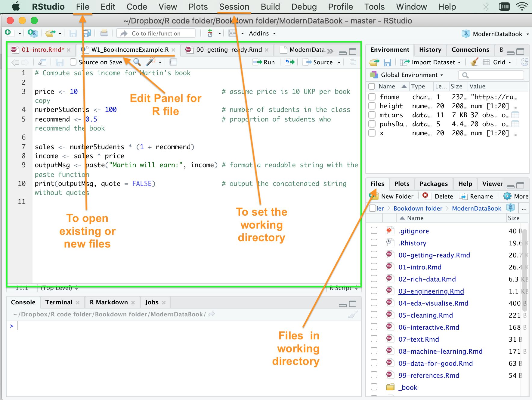
Task: Click the Files pane vertical scrollbar
Action: coord(525,271)
